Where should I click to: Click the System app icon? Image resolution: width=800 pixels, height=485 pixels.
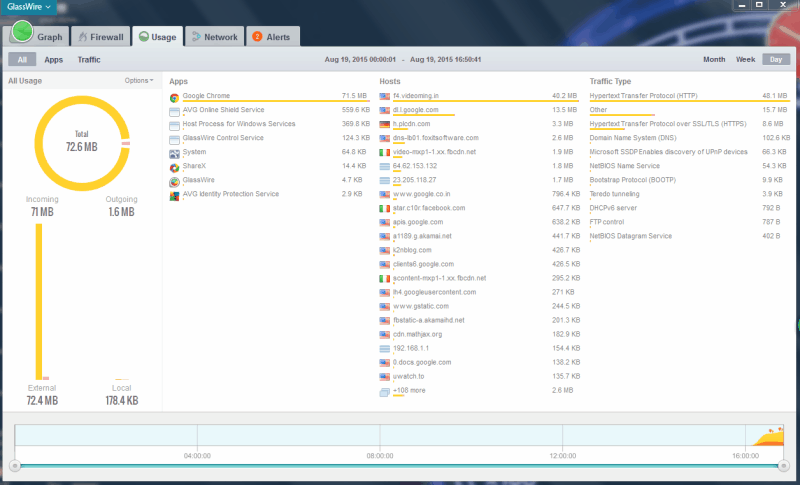pos(174,154)
